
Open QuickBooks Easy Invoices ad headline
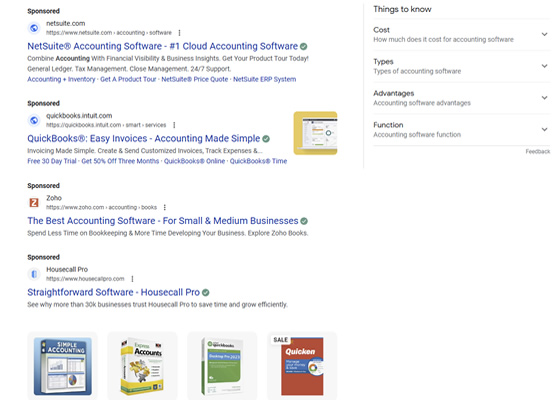click(x=144, y=138)
